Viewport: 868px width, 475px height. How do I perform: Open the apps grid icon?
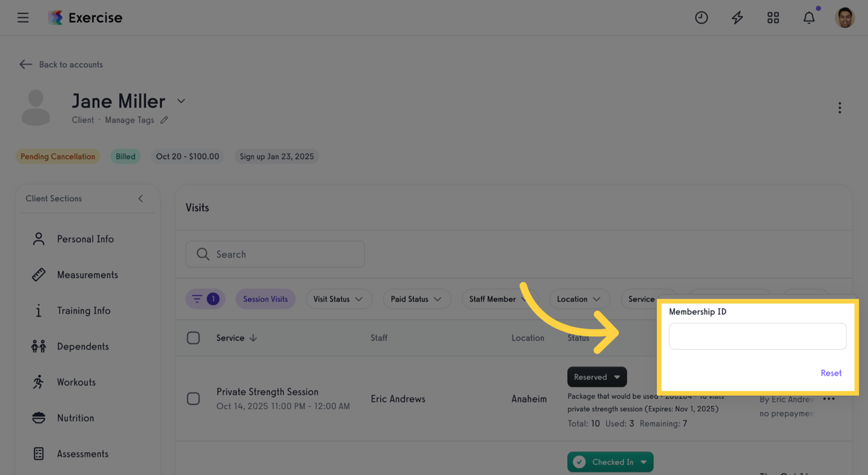pyautogui.click(x=773, y=17)
